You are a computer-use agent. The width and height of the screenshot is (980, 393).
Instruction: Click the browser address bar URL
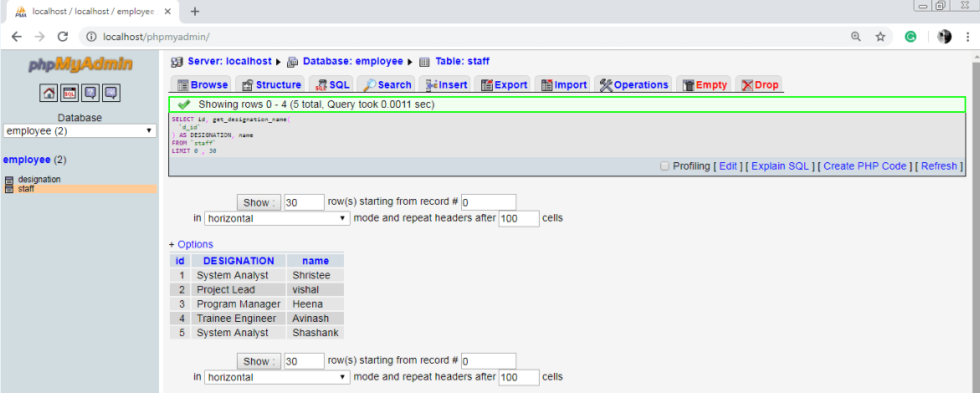click(x=156, y=37)
